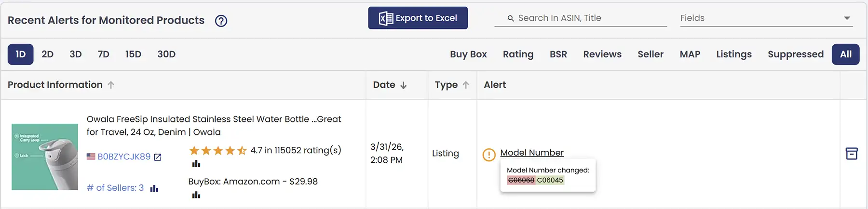Screen dimensions: 868x209
Task: Open the help question mark icon
Action: pyautogui.click(x=221, y=21)
